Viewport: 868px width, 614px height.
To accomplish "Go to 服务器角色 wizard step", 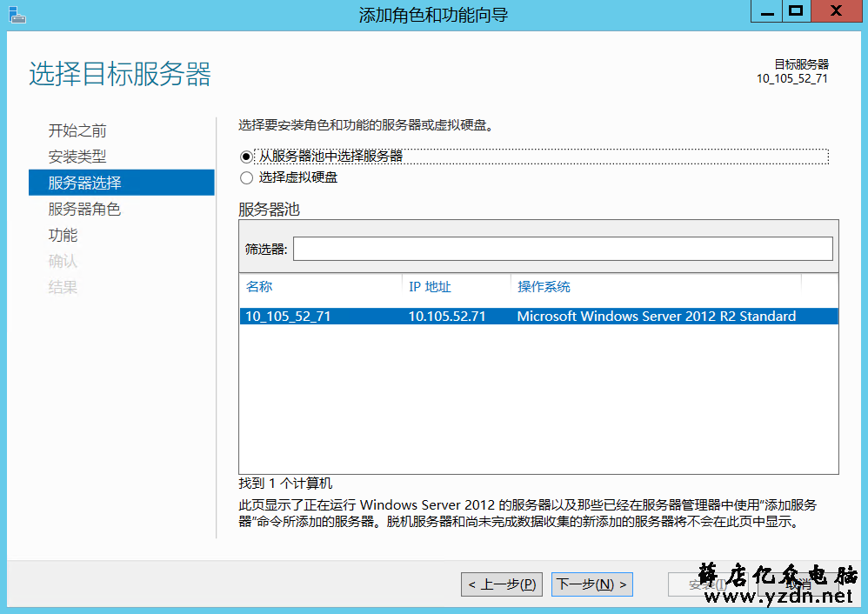I will point(84,209).
